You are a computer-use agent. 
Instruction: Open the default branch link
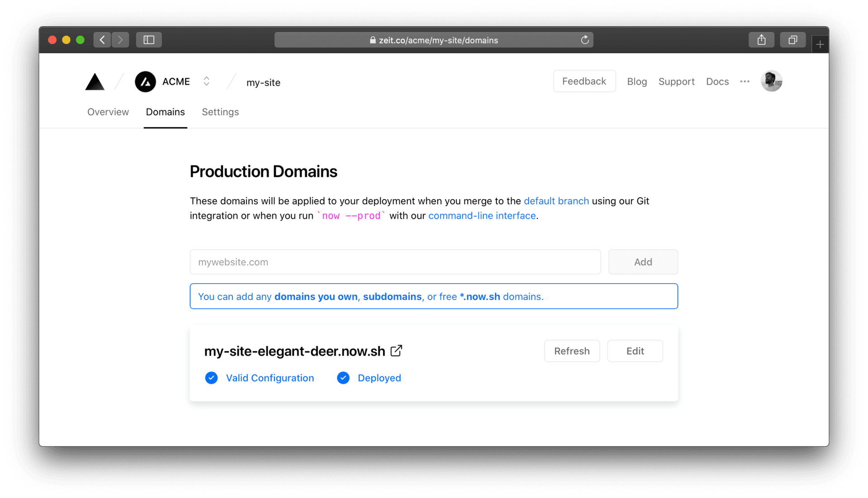pyautogui.click(x=556, y=201)
